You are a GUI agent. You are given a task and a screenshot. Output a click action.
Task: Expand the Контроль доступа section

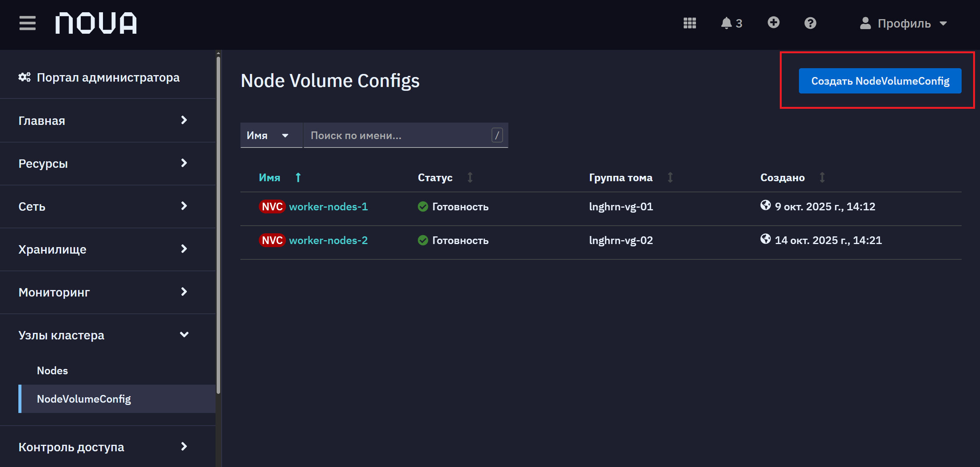pyautogui.click(x=108, y=447)
